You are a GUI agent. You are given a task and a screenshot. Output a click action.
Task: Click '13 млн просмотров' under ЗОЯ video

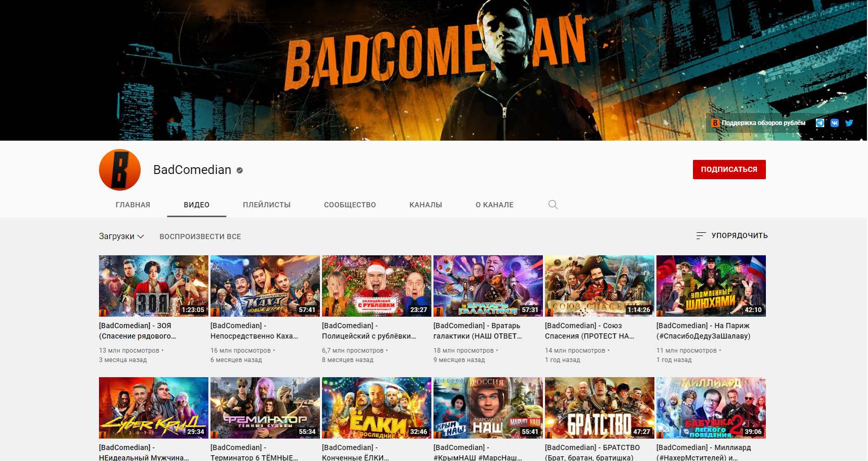(x=129, y=351)
